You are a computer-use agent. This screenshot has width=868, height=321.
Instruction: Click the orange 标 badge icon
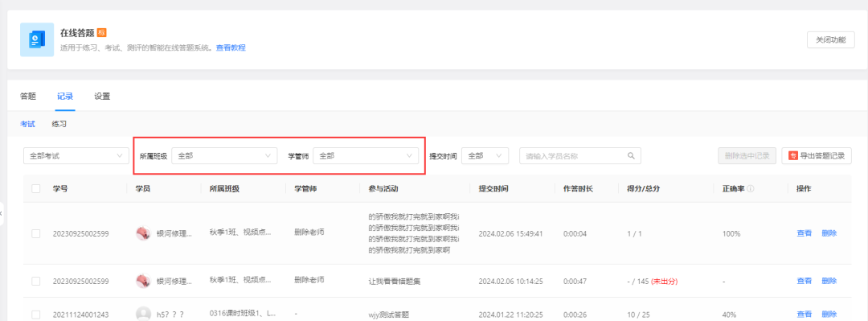[x=101, y=33]
